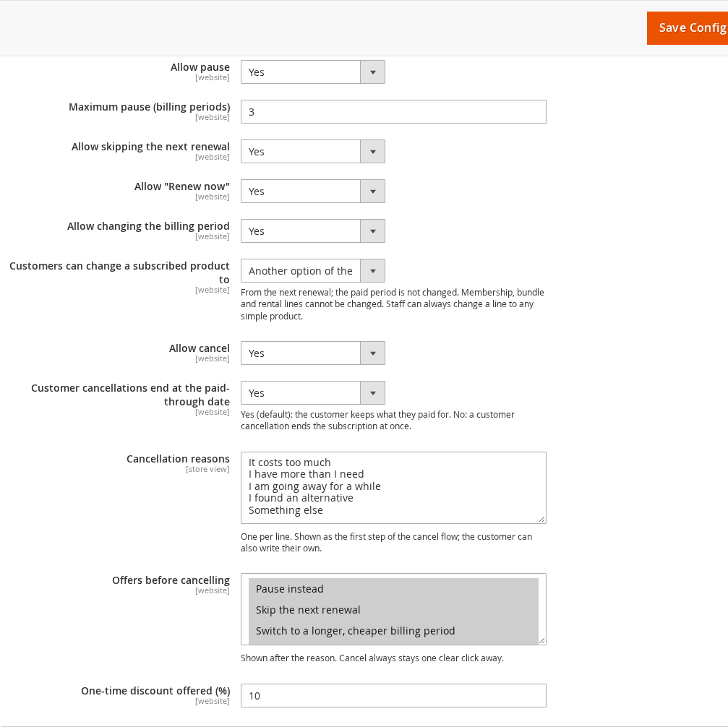This screenshot has width=728, height=727.
Task: Open the change subscribed product dropdown
Action: [312, 271]
